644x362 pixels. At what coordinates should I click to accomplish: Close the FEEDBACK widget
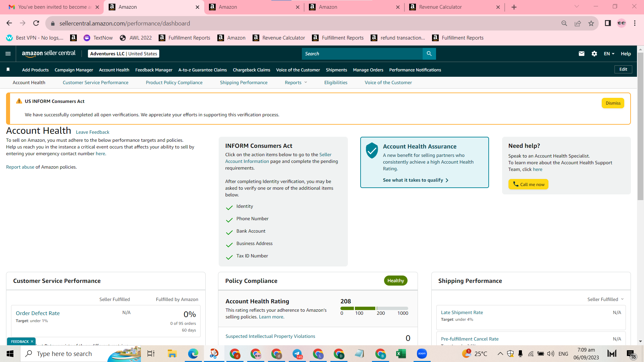point(32,342)
